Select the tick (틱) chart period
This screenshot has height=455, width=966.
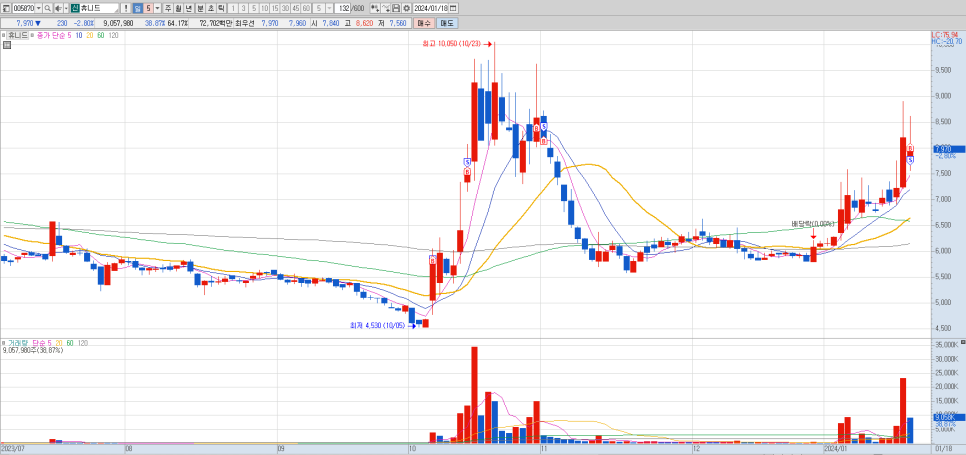[221, 8]
